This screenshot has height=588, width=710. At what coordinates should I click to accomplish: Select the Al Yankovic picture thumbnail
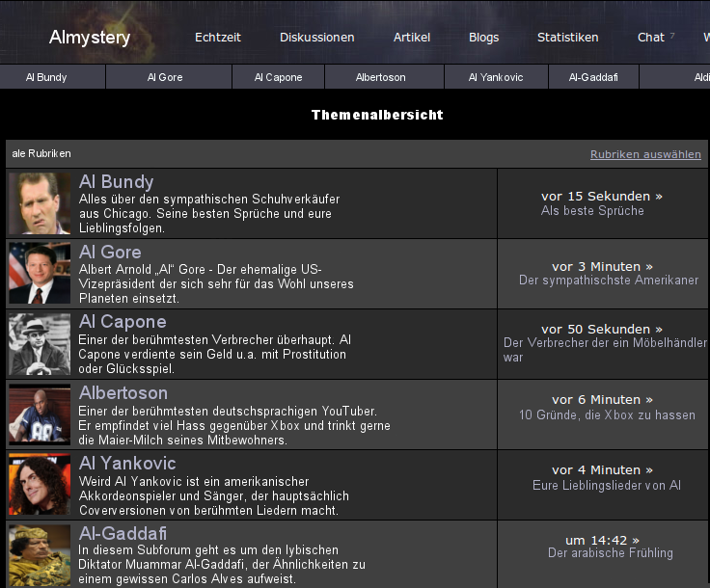point(40,485)
